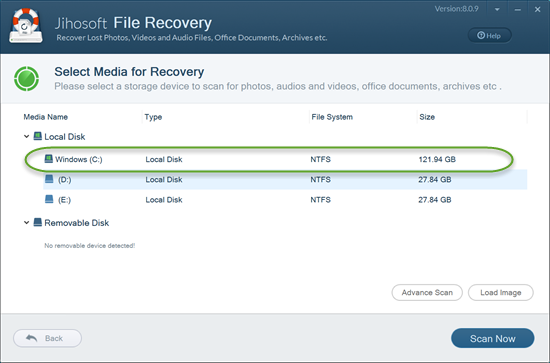Start scanning with Scan Now
This screenshot has height=363, width=550.
(x=492, y=338)
